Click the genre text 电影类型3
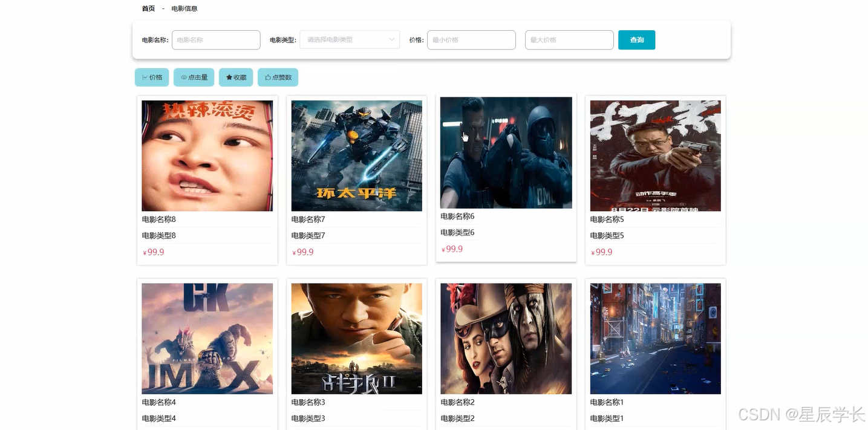Image resolution: width=868 pixels, height=430 pixels. (x=308, y=419)
